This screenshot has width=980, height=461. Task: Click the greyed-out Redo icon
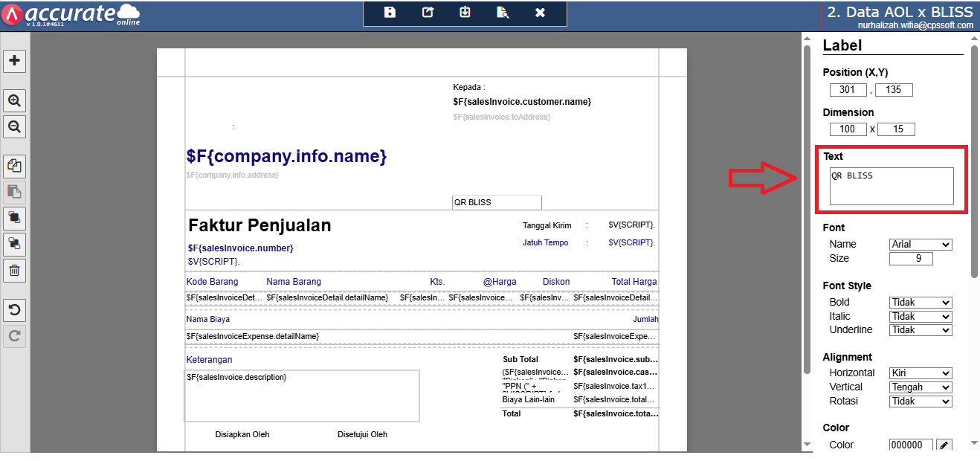click(x=14, y=336)
